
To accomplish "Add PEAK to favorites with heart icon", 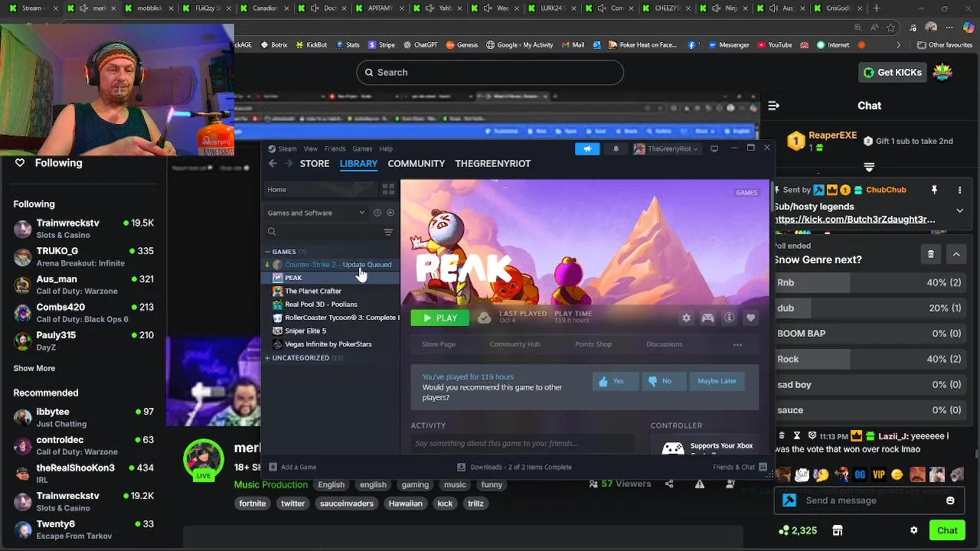I will click(x=750, y=318).
